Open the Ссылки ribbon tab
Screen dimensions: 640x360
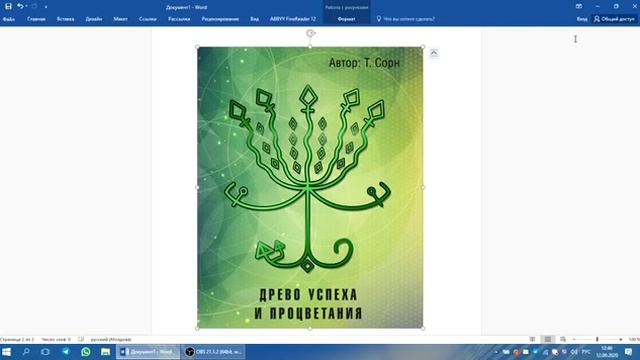coord(147,19)
